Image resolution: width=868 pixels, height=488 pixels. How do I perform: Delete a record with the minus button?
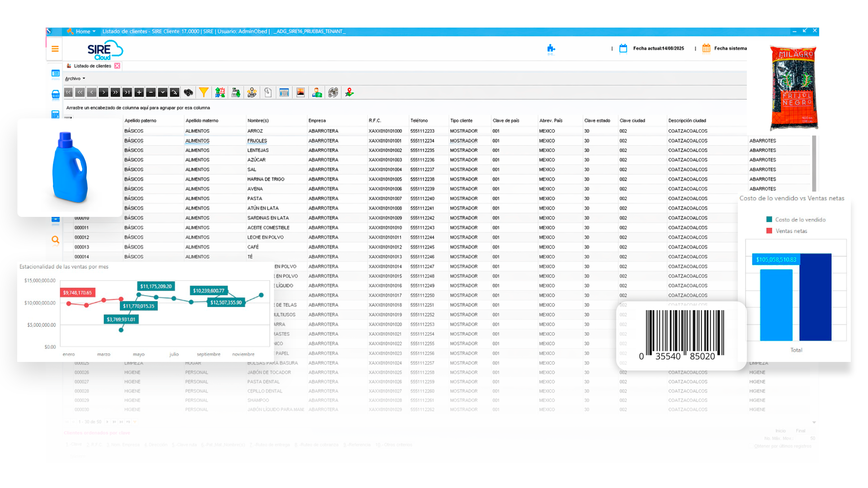(x=151, y=93)
